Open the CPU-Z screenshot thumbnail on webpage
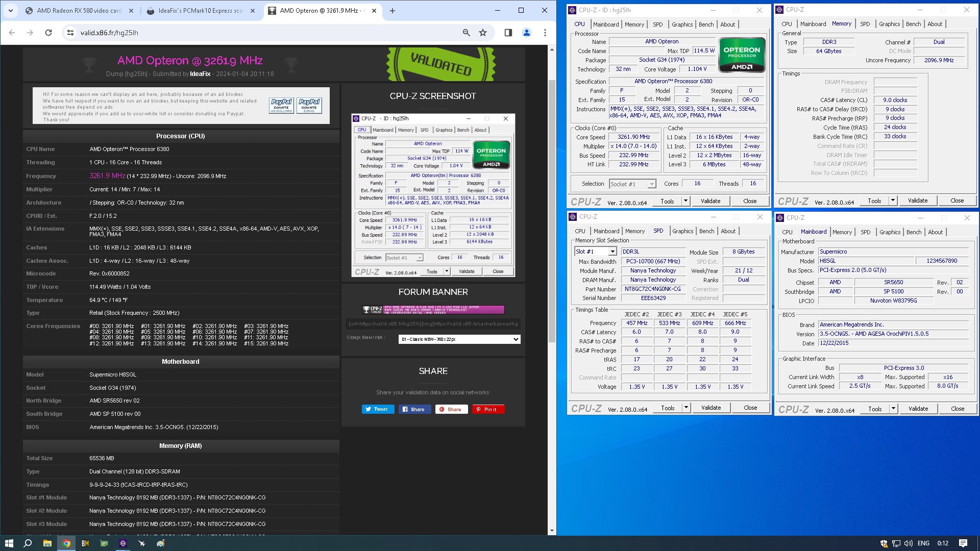980x551 pixels. pos(433,195)
